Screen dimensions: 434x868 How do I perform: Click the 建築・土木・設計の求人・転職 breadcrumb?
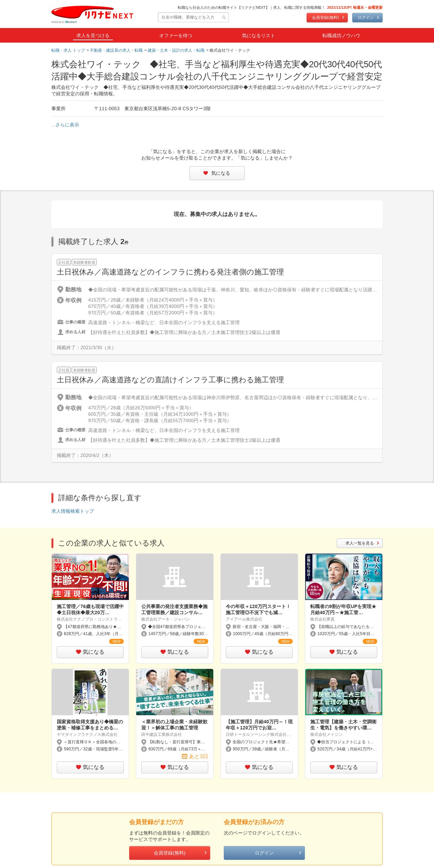click(176, 50)
